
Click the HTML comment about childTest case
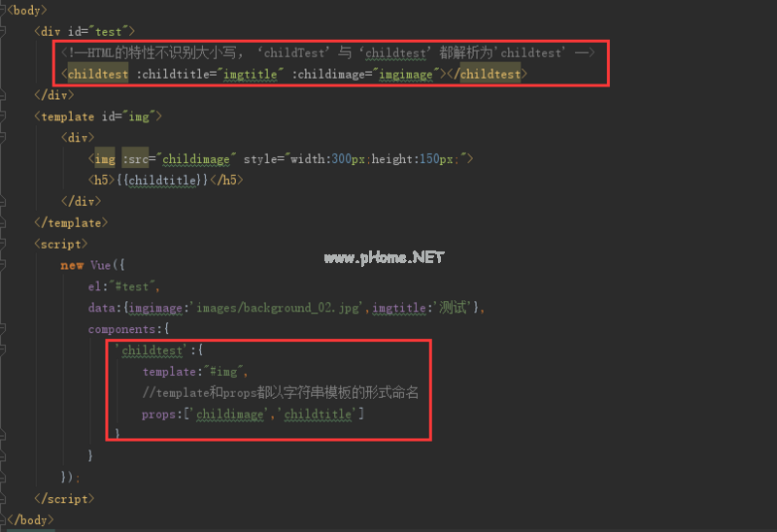tap(327, 53)
